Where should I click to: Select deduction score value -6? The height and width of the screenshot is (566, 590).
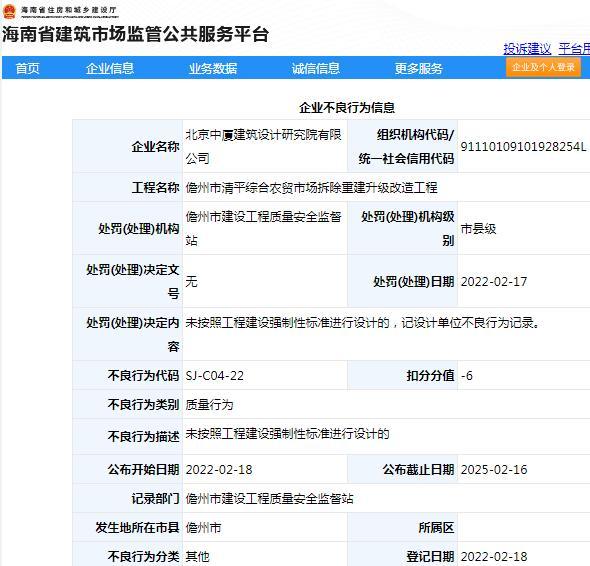[467, 376]
